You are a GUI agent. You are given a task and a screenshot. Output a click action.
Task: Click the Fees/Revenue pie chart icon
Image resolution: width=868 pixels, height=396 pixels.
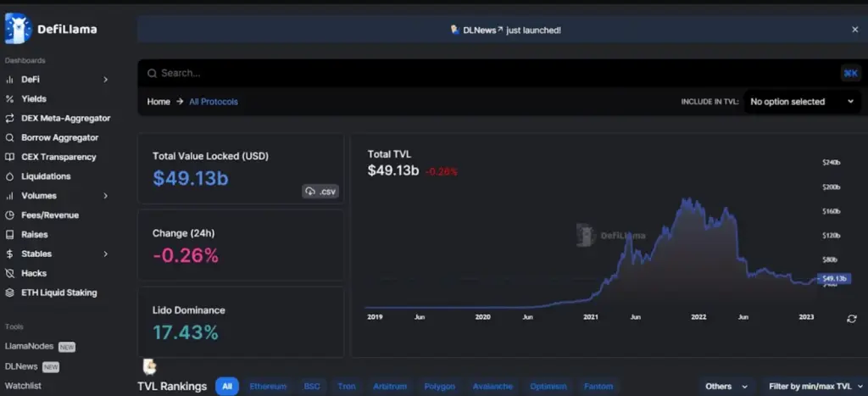pyautogui.click(x=9, y=215)
